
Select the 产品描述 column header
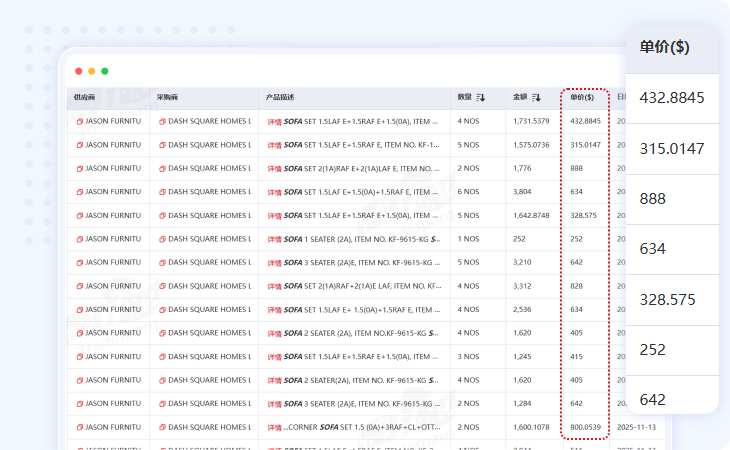pos(280,98)
